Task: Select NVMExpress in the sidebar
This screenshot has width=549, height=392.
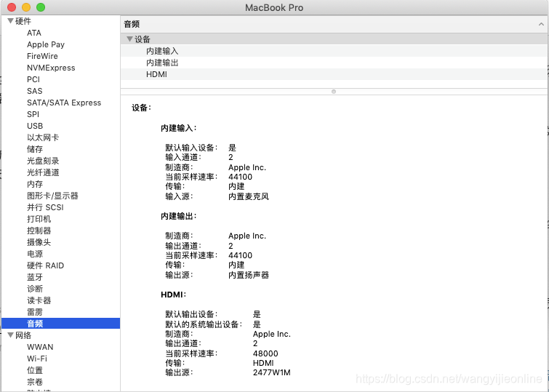Action: pyautogui.click(x=51, y=68)
